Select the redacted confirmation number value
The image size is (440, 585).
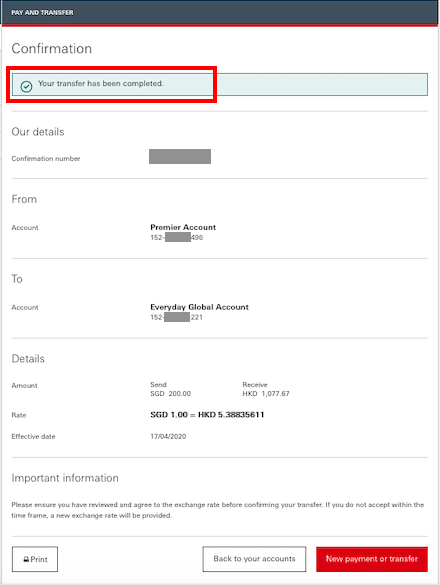click(180, 156)
